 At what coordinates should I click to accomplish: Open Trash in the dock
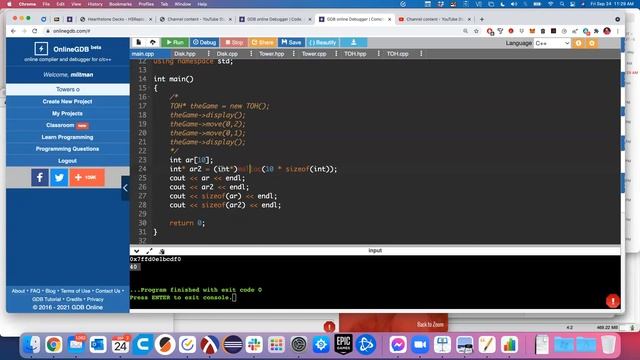pos(608,345)
